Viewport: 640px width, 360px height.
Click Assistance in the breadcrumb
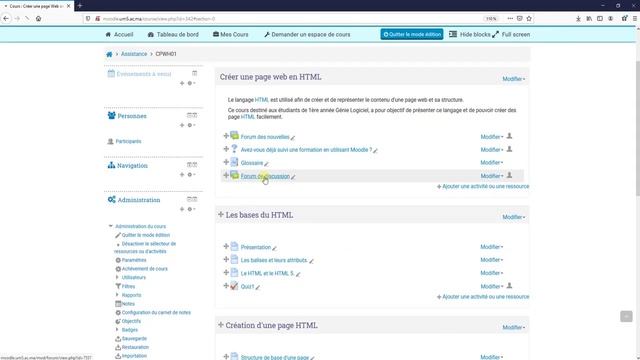tap(134, 54)
